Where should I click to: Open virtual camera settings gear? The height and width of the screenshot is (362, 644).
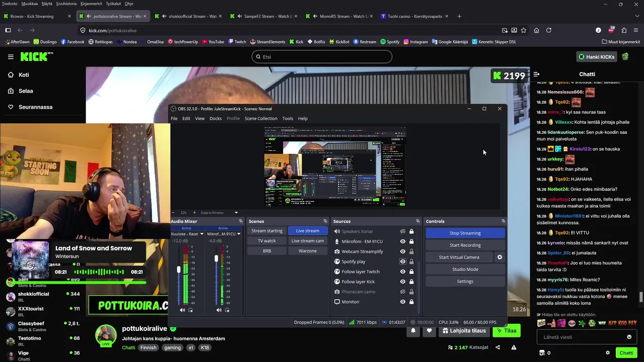point(500,257)
